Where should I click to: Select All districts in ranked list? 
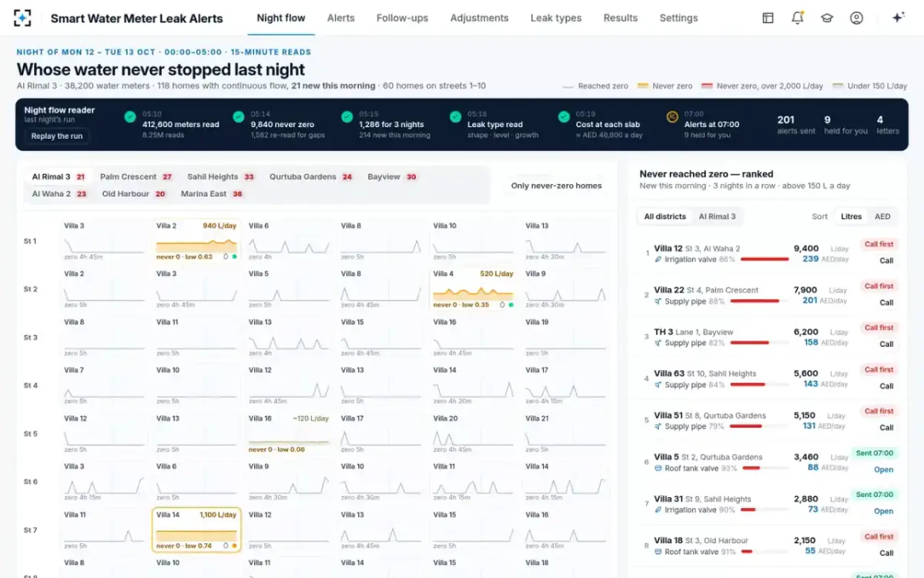(x=665, y=217)
